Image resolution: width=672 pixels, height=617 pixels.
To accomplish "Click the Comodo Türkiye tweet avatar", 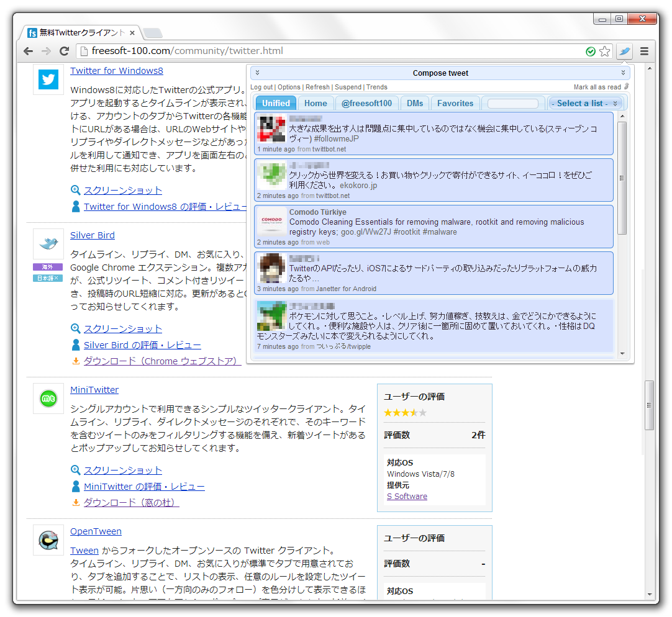I will tap(271, 221).
